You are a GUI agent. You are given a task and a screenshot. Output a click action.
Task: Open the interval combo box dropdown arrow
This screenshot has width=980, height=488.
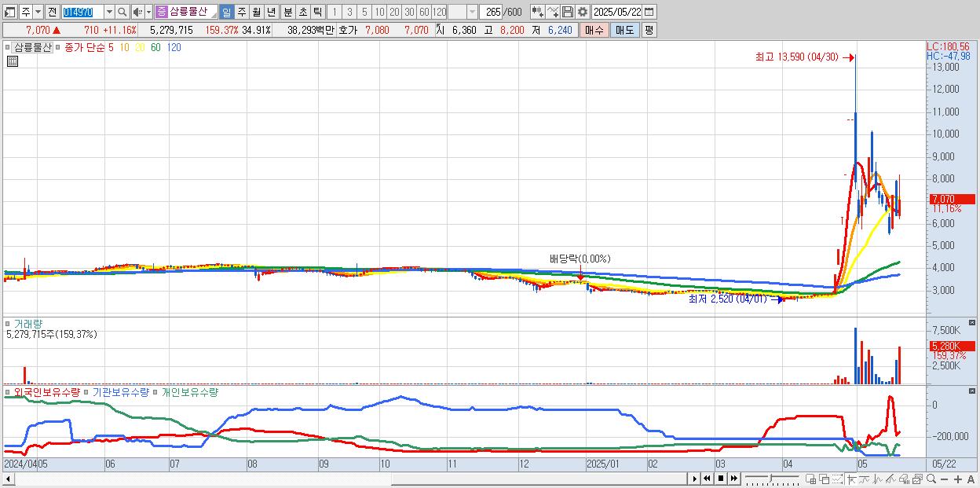pyautogui.click(x=473, y=12)
